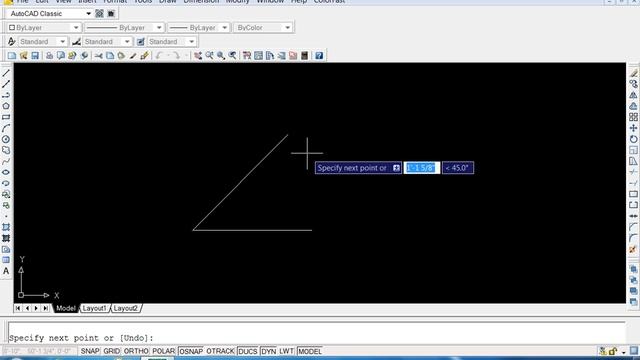Open the text style Standard dropdown

[x=62, y=42]
